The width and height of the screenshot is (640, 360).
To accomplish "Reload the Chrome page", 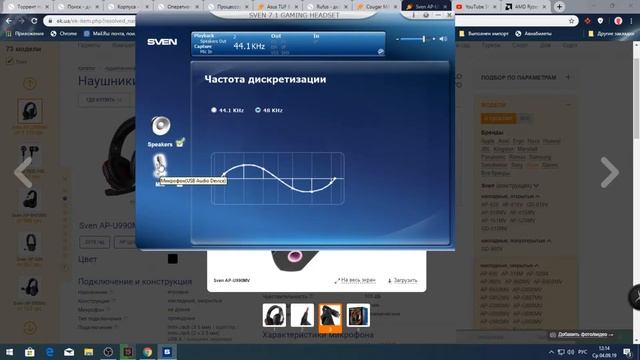I will click(34, 21).
